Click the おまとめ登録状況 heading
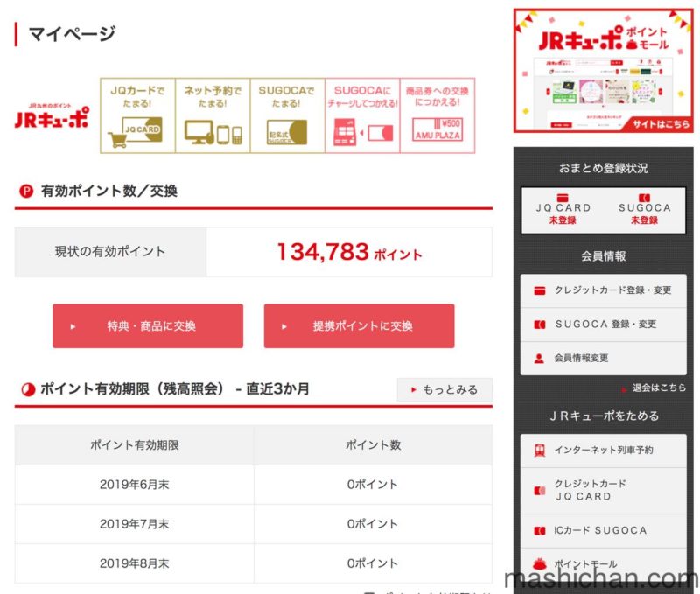The width and height of the screenshot is (700, 594). tap(604, 169)
